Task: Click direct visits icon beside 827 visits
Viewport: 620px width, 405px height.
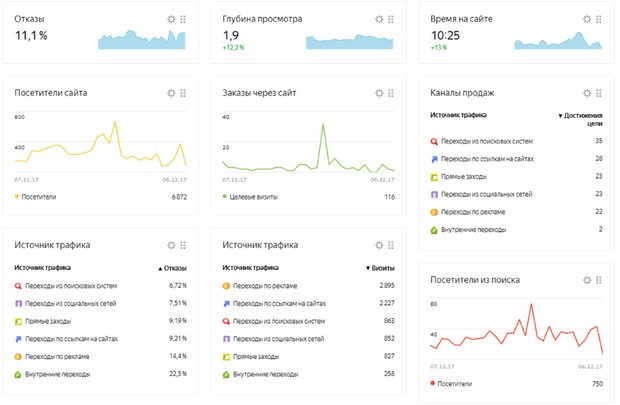Action: [226, 357]
